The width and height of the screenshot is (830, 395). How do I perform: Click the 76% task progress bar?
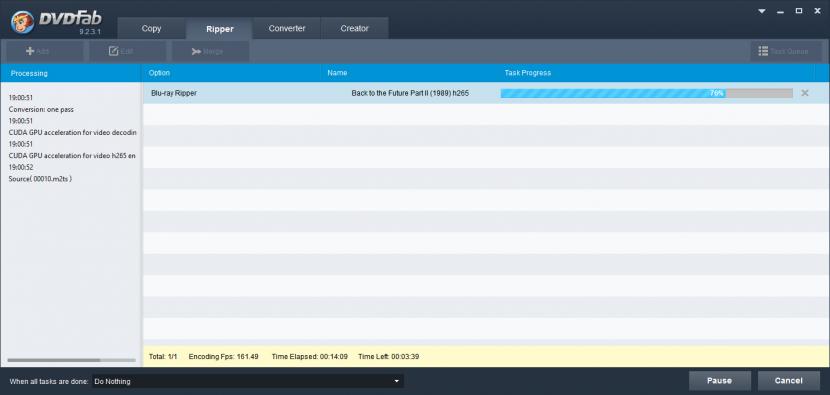[x=646, y=93]
